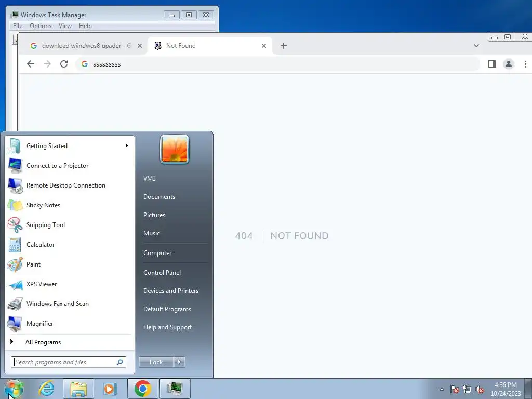Click the network tray icon

[467, 389]
